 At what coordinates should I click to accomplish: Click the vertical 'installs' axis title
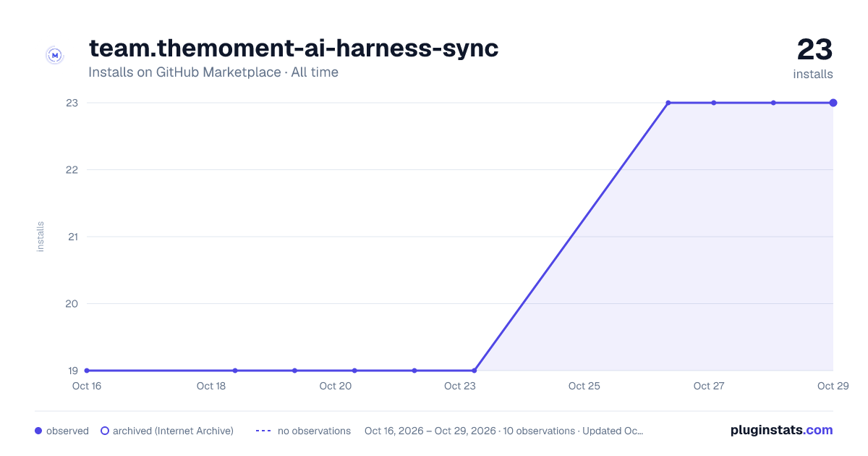[41, 237]
